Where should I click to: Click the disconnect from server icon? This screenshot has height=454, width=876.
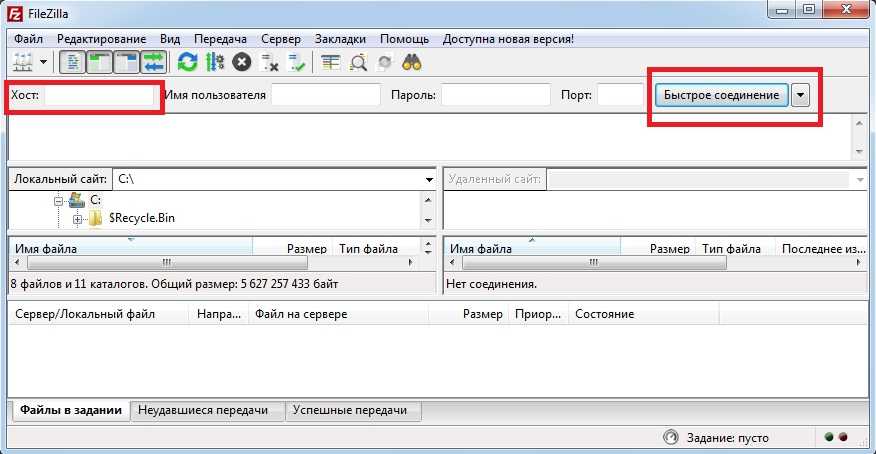tap(269, 62)
